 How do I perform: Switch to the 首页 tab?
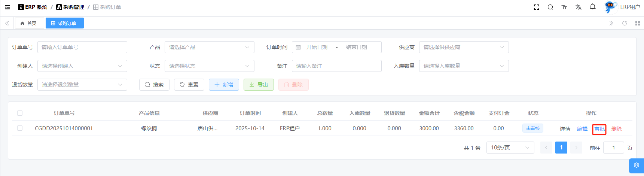(29, 23)
